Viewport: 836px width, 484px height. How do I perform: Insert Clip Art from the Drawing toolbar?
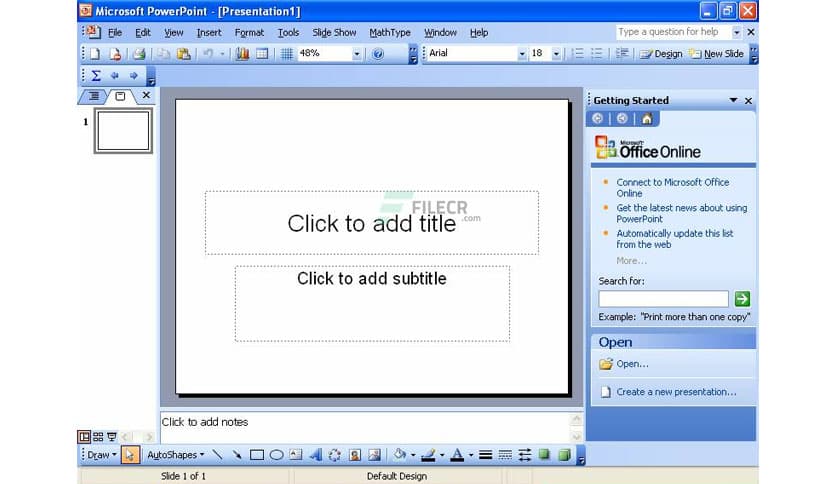(x=355, y=455)
